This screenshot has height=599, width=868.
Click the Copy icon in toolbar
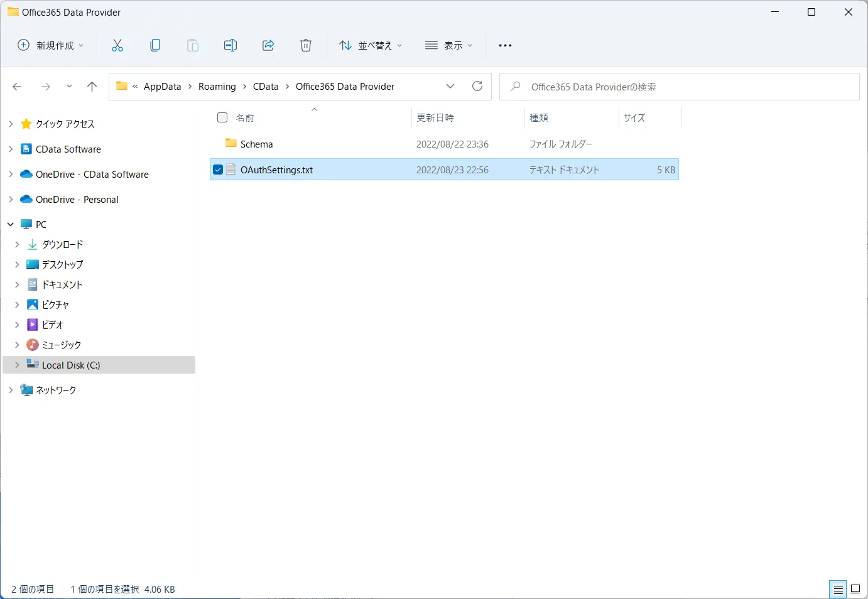(x=155, y=45)
